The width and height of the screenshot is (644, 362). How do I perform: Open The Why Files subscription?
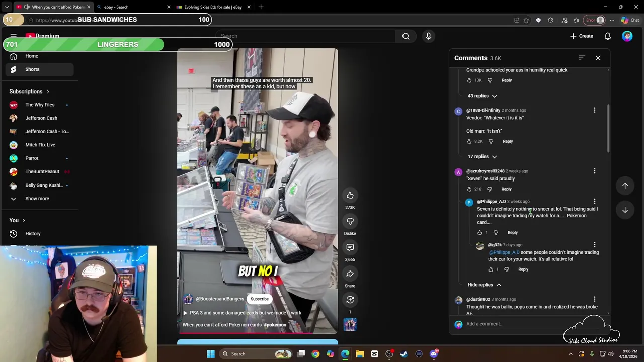coord(39,105)
